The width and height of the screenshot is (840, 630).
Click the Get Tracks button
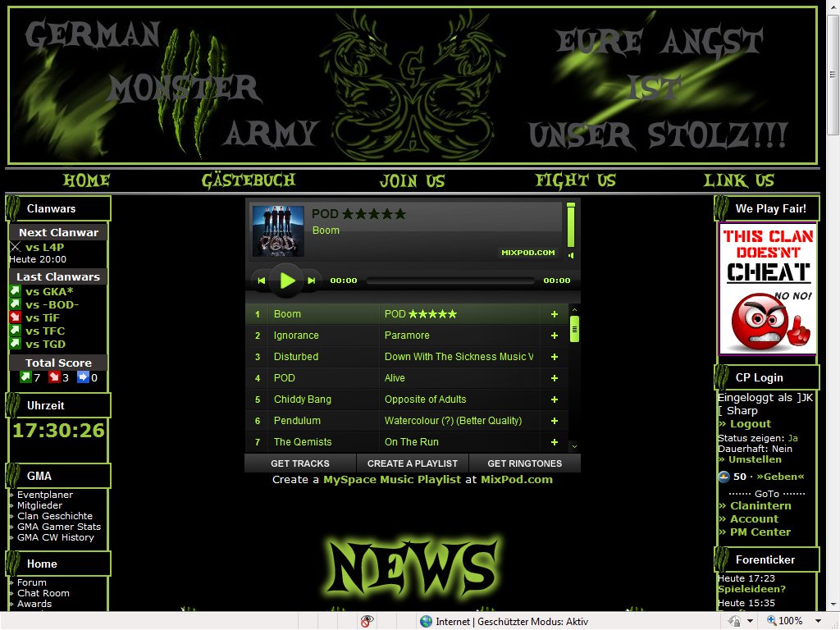point(300,463)
